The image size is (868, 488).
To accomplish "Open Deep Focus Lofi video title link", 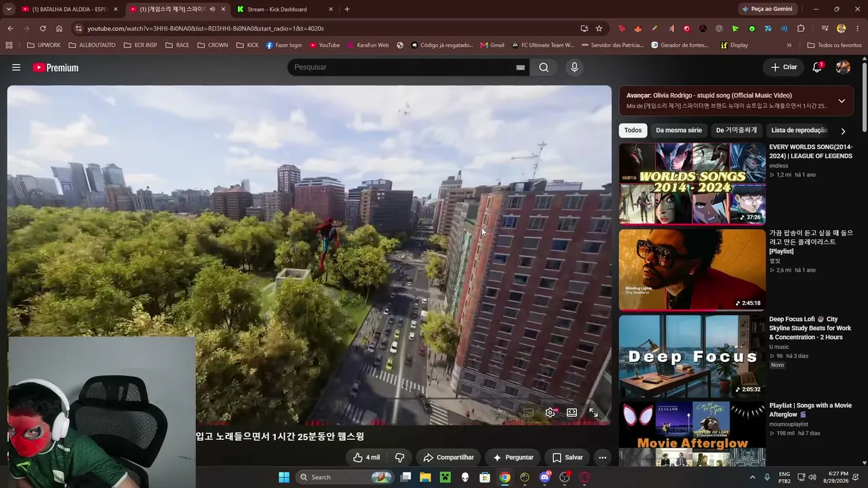I will click(x=810, y=328).
